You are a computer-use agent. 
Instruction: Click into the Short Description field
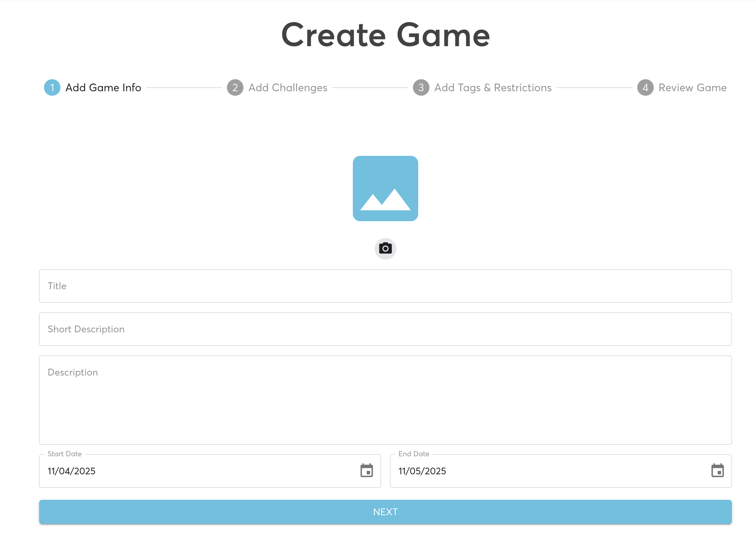pos(385,329)
